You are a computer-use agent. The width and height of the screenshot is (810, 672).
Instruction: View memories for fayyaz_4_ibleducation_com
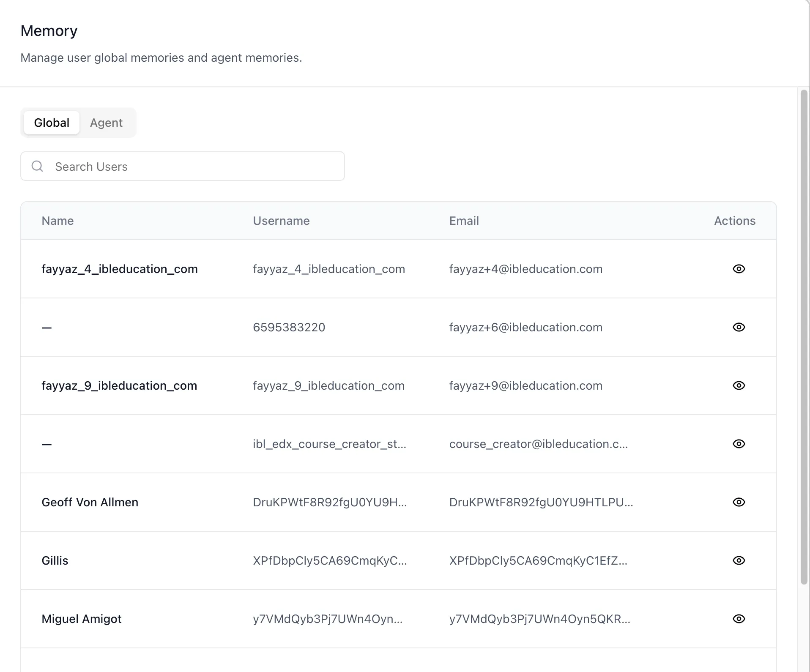click(739, 269)
